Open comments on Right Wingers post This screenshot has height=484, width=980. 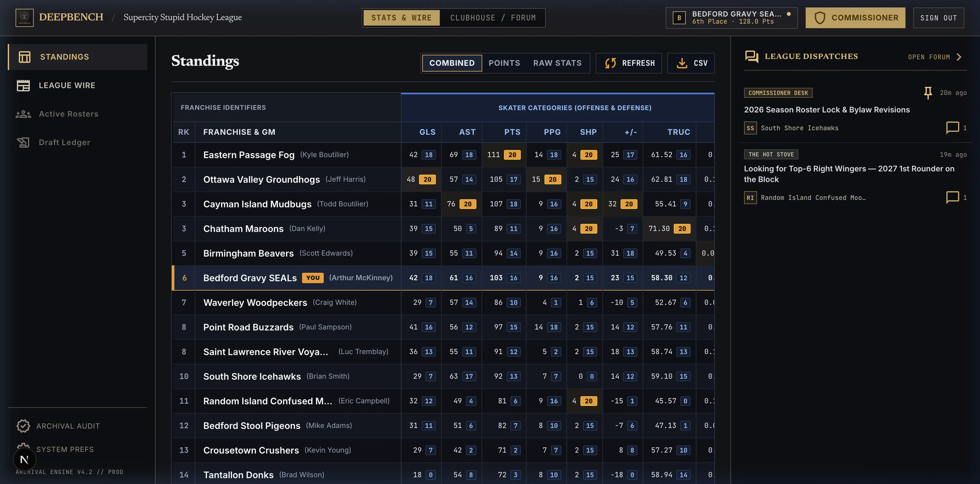(956, 197)
